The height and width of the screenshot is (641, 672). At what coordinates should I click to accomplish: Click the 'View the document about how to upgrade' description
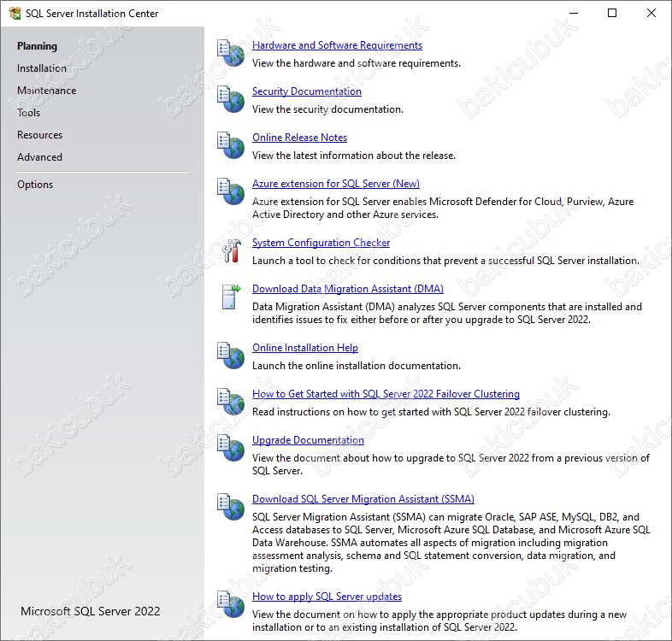pyautogui.click(x=451, y=464)
